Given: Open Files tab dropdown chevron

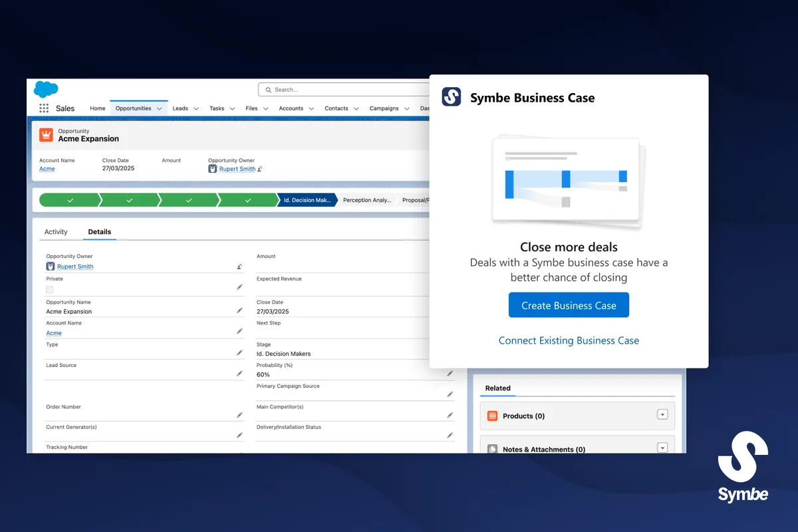Looking at the screenshot, I should [265, 108].
